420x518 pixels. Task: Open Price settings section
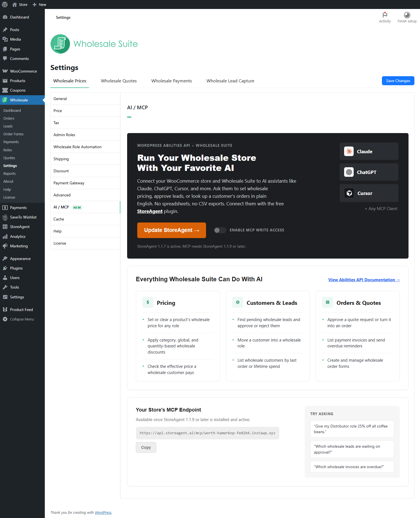tap(85, 111)
